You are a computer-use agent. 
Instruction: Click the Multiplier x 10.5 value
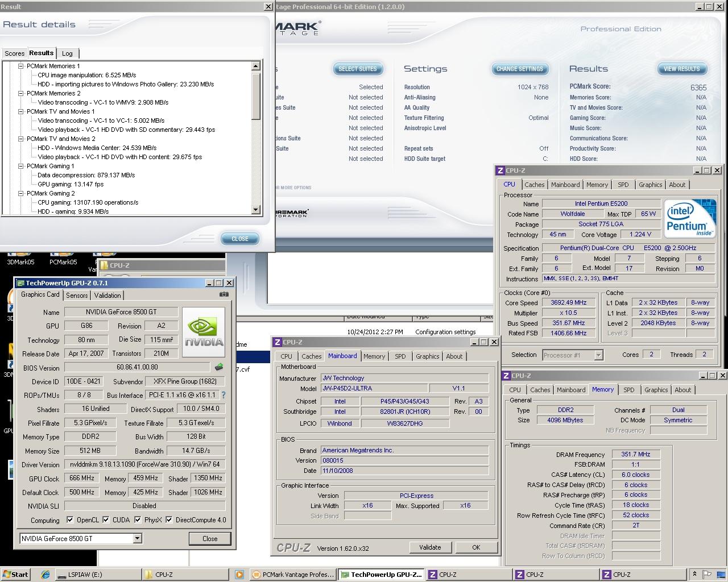(x=568, y=313)
